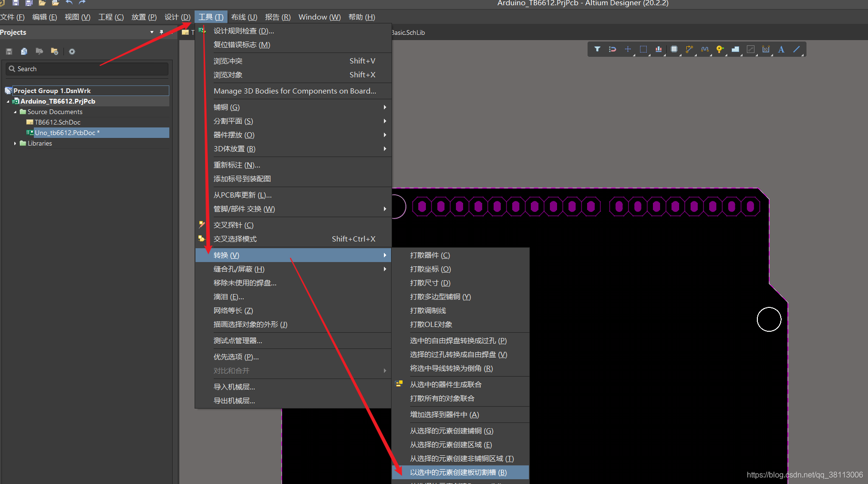Open the 布线 (U) menu
The height and width of the screenshot is (484, 868).
[244, 17]
